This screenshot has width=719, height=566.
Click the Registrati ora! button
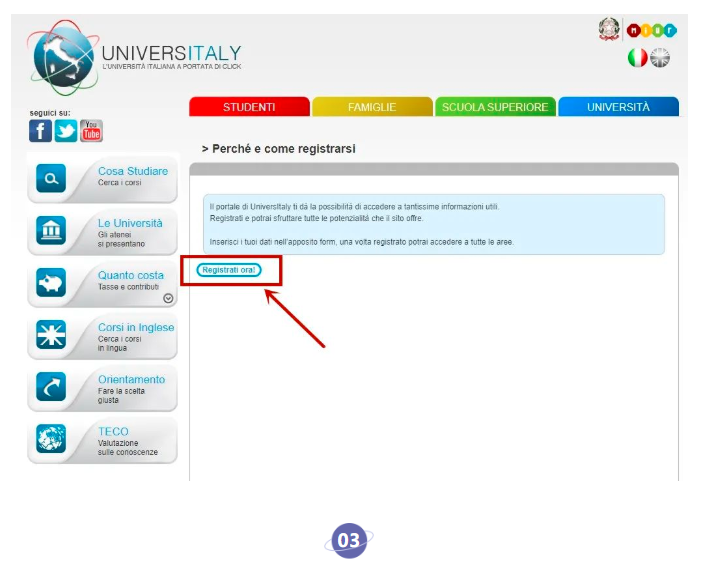[229, 270]
